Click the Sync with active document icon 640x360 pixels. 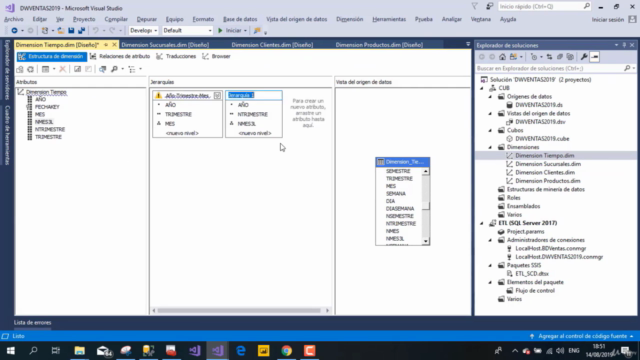click(549, 57)
